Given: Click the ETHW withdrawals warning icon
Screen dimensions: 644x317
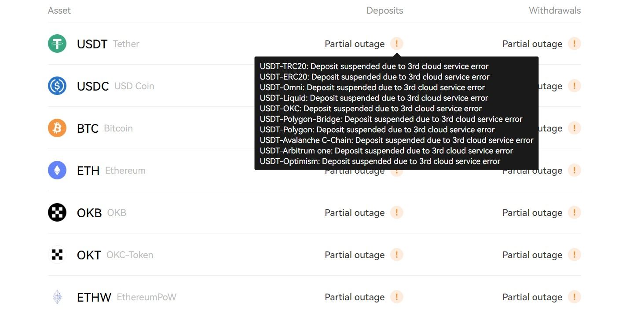Looking at the screenshot, I should click(x=574, y=297).
